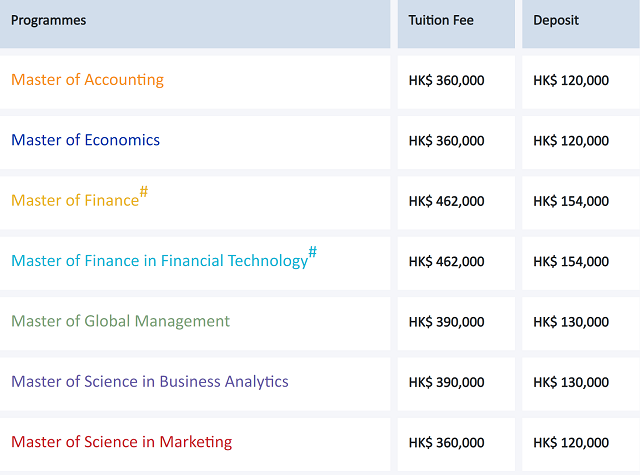Select the Financial Technology tuition fee value
The image size is (640, 475).
pyautogui.click(x=447, y=262)
